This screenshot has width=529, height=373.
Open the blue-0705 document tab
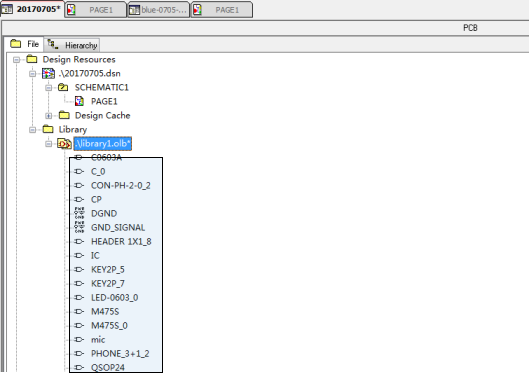pos(159,10)
